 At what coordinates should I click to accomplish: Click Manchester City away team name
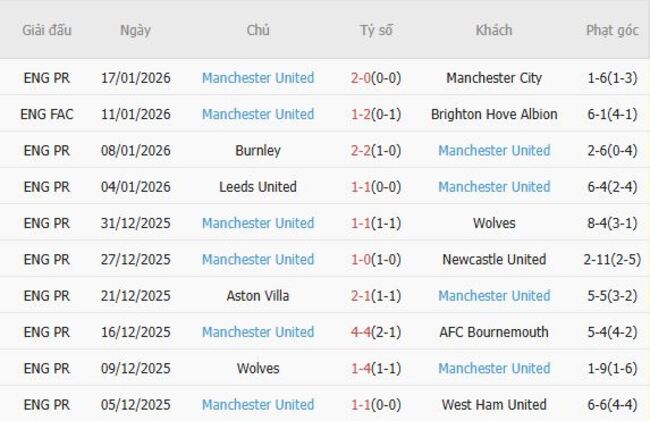494,78
